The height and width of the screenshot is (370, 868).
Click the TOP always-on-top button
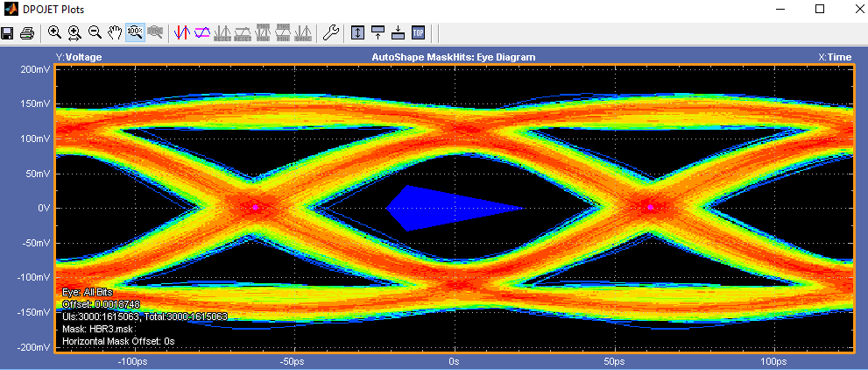pyautogui.click(x=418, y=33)
